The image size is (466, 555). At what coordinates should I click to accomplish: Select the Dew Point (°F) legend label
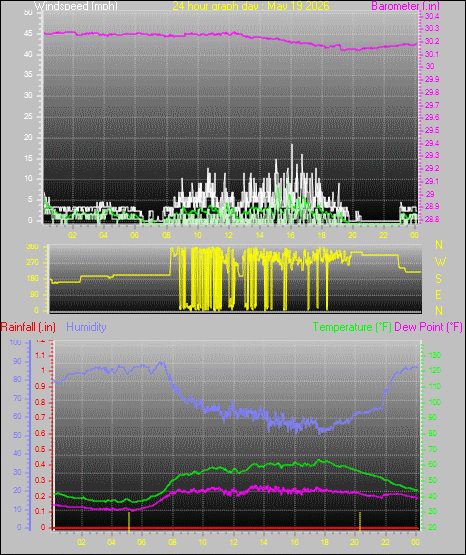click(428, 327)
